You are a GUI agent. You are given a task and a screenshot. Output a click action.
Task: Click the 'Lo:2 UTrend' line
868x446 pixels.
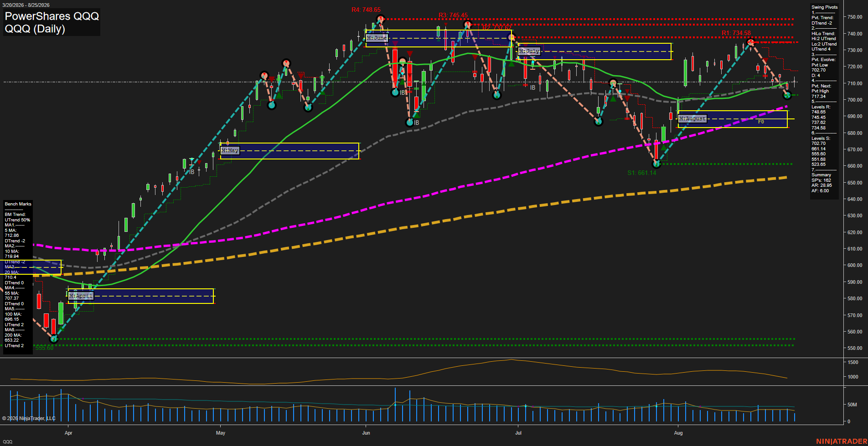click(x=824, y=44)
